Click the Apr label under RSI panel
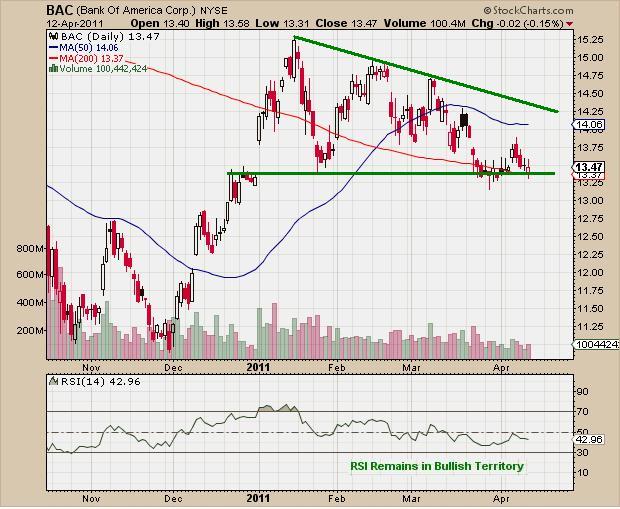 point(501,499)
